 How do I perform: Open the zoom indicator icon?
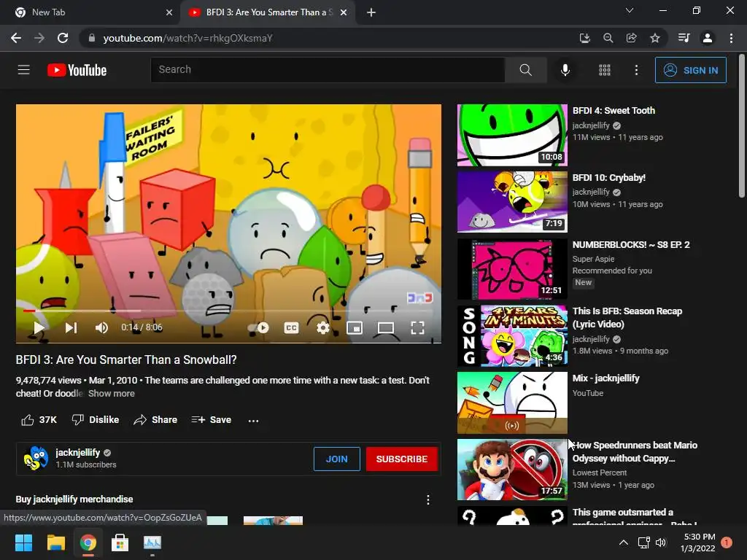[x=608, y=38]
